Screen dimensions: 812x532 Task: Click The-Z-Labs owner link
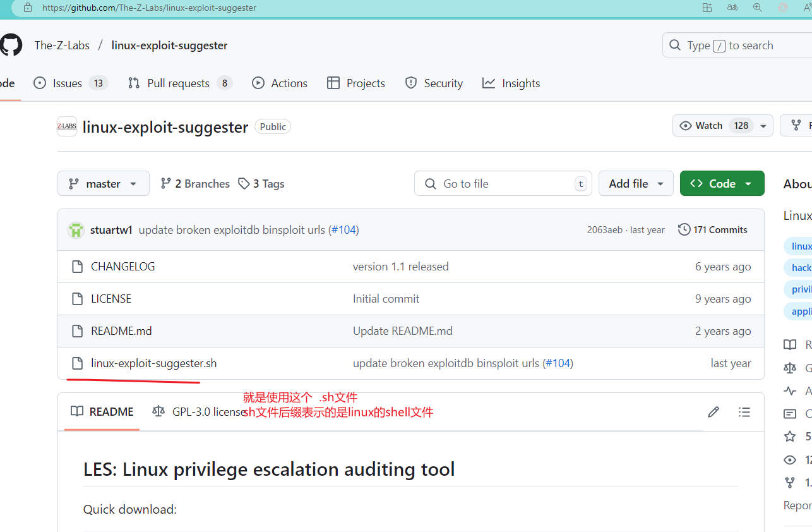[x=62, y=45]
